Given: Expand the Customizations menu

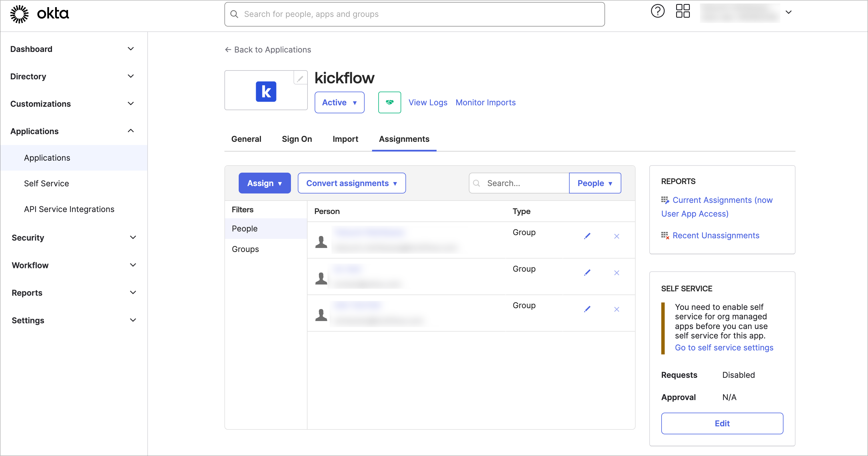Looking at the screenshot, I should (131, 103).
